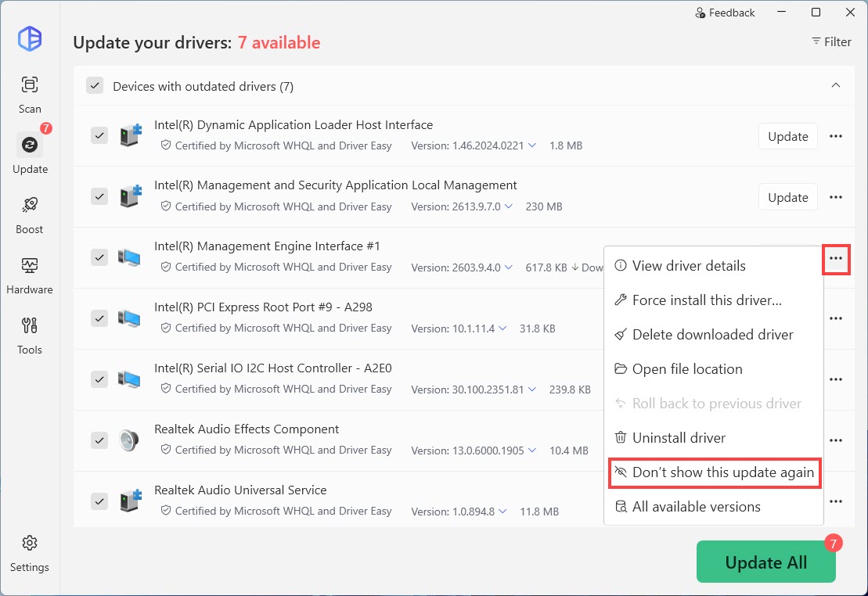Expand version dropdown 30.100.2351.81
This screenshot has height=596, width=868.
pyautogui.click(x=532, y=389)
